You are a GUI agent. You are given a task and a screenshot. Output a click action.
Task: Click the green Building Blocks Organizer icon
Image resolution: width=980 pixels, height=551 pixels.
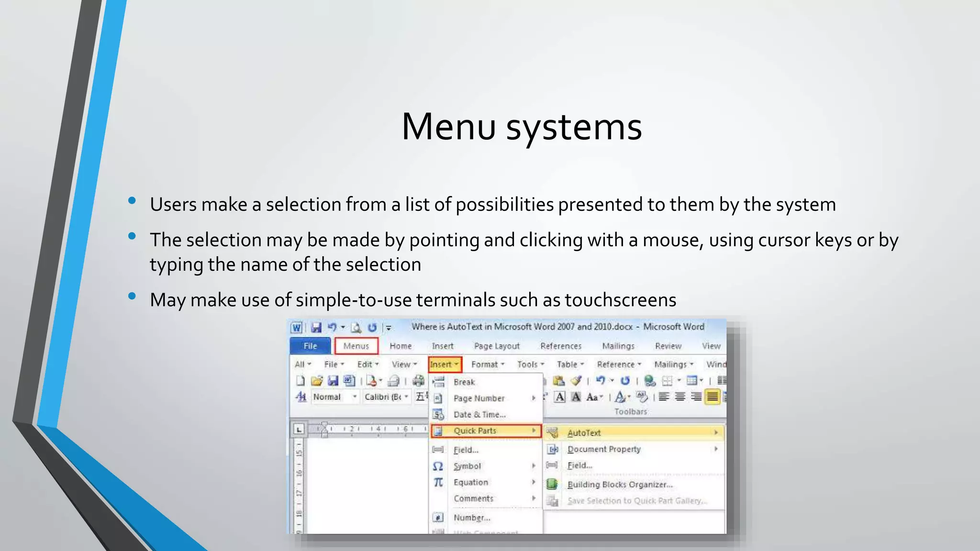552,485
